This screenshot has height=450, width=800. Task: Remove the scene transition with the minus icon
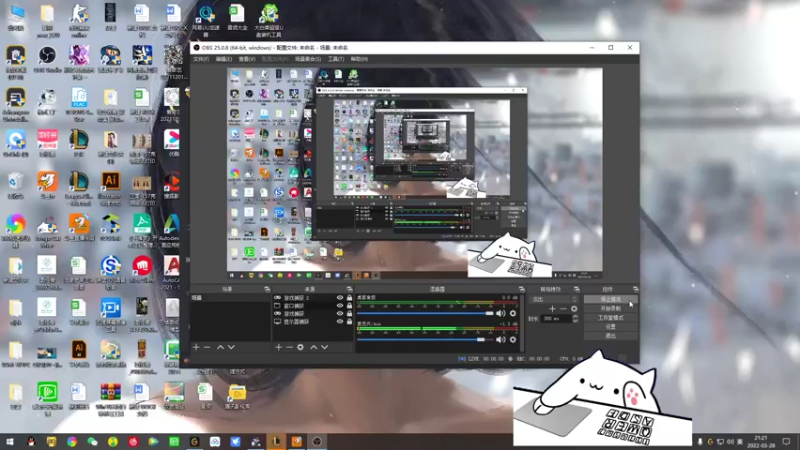563,309
